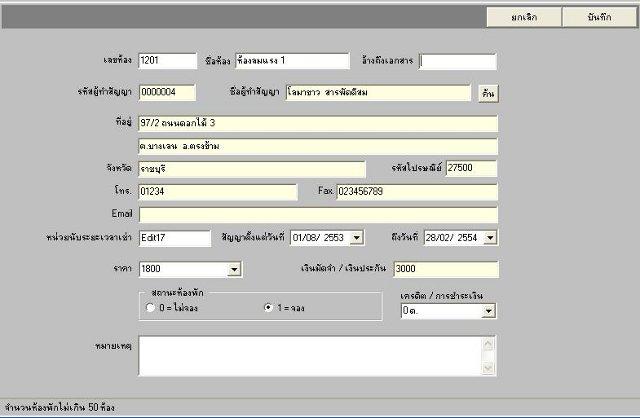
Task: Click the ยกเลิก (cancel) button
Action: (524, 17)
